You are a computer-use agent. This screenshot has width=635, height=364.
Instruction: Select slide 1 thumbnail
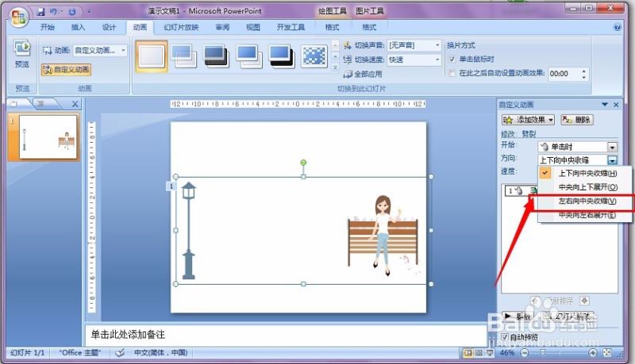pos(48,137)
